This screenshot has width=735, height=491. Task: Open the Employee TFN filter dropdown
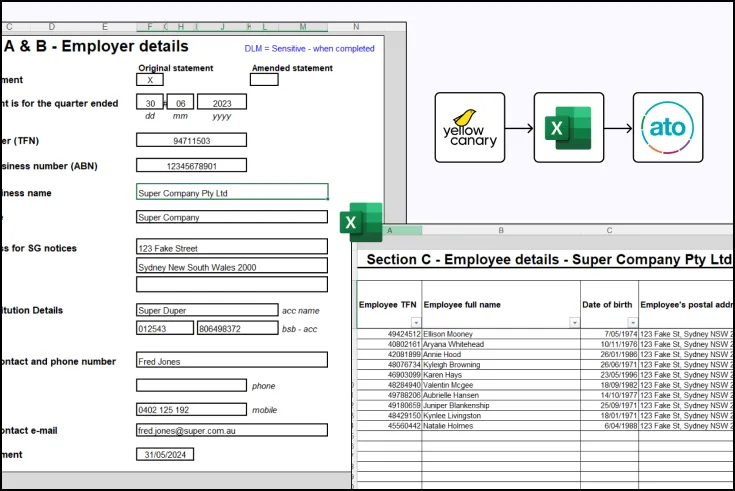pos(416,323)
